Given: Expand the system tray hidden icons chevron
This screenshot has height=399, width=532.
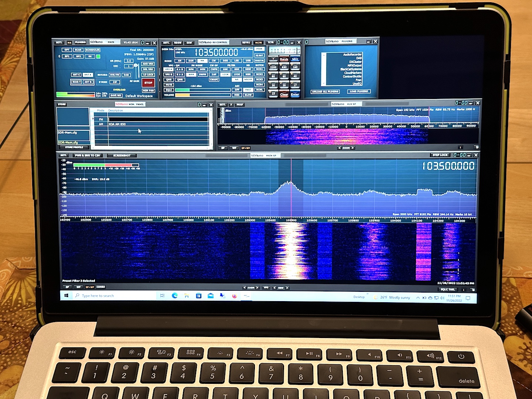Looking at the screenshot, I should pyautogui.click(x=418, y=298).
